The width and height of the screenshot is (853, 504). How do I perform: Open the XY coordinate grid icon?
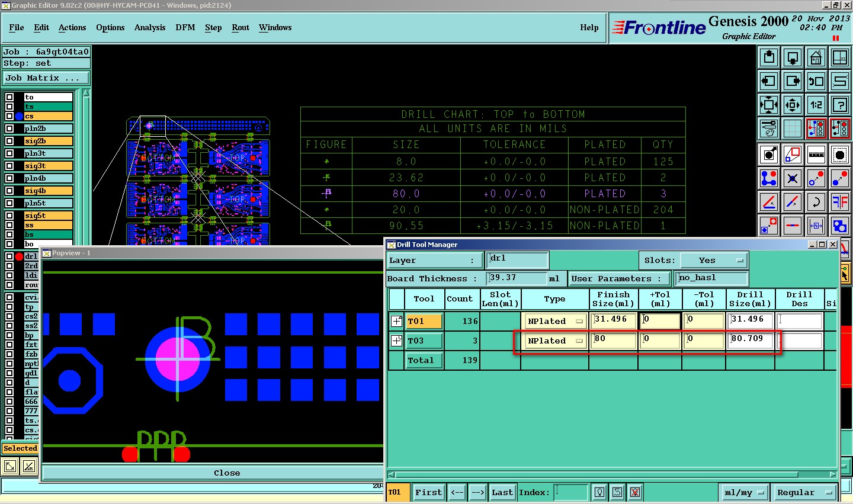coord(840,57)
